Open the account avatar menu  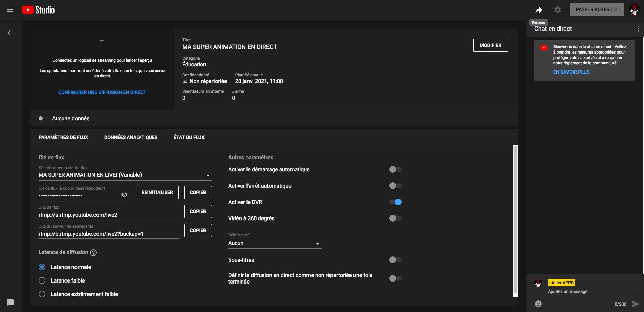point(634,10)
